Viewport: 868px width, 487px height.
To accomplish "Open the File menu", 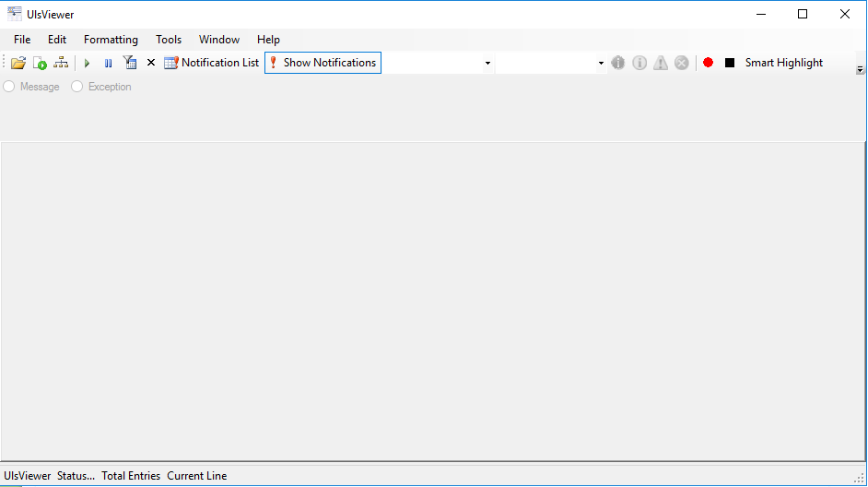I will 22,40.
